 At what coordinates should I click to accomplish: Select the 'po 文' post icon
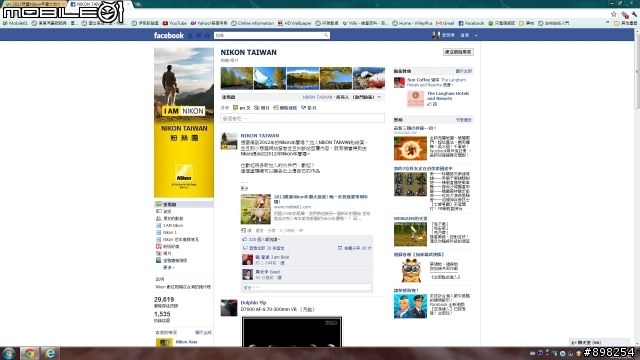(x=236, y=108)
